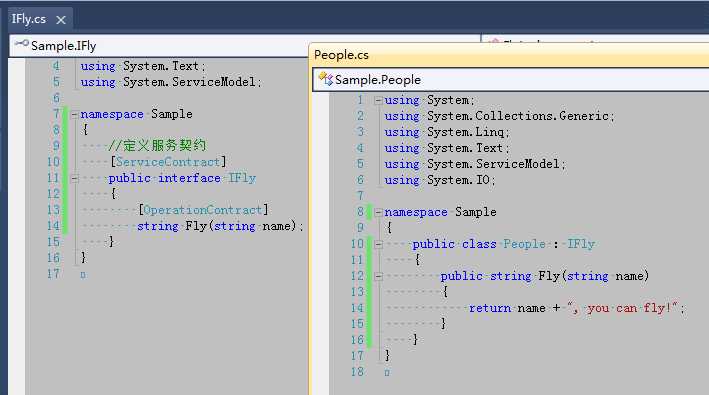Click line number 11 in IFly.cs

pos(53,178)
